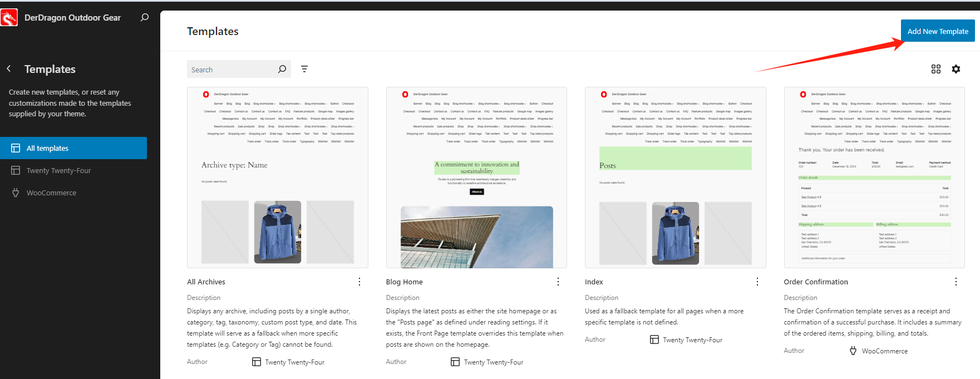Screen dimensions: 980x379
Task: Filter by WooCommerce in the sidebar
Action: coord(73,193)
